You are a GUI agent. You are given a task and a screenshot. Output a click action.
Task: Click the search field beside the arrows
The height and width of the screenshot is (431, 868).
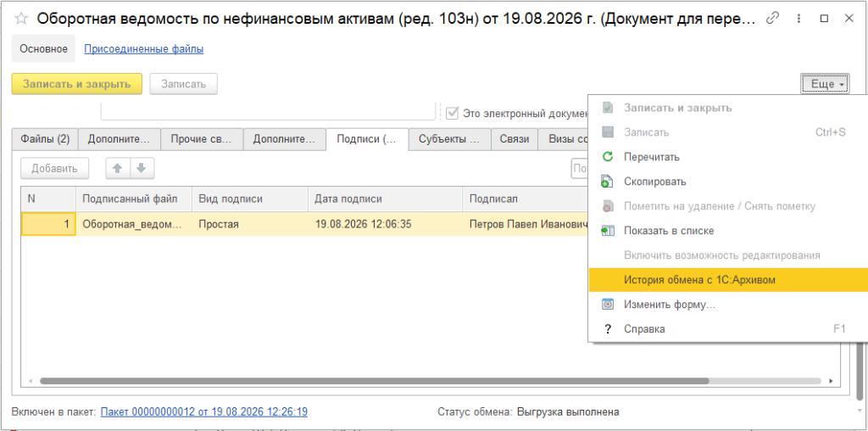point(580,168)
